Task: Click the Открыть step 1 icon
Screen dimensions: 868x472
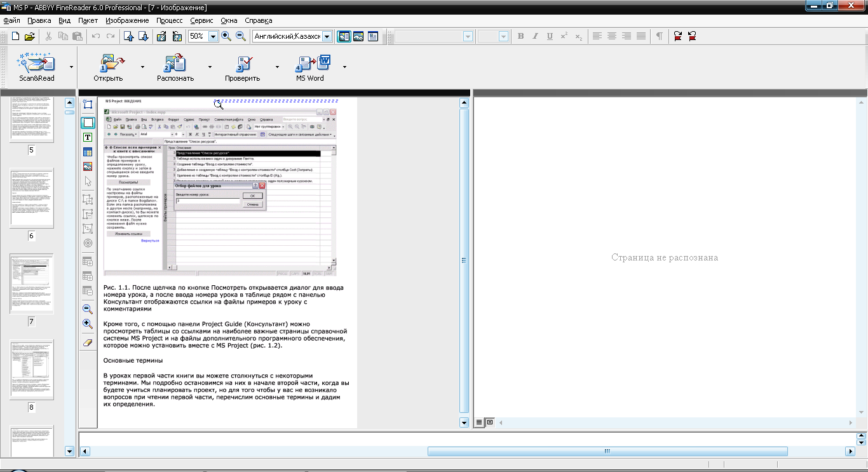Action: [112, 63]
